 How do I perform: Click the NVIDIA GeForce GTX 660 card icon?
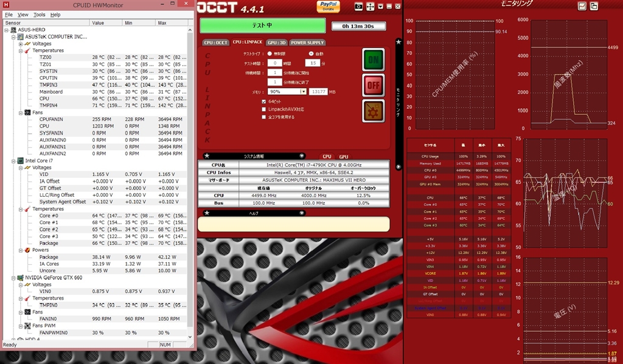[20, 278]
